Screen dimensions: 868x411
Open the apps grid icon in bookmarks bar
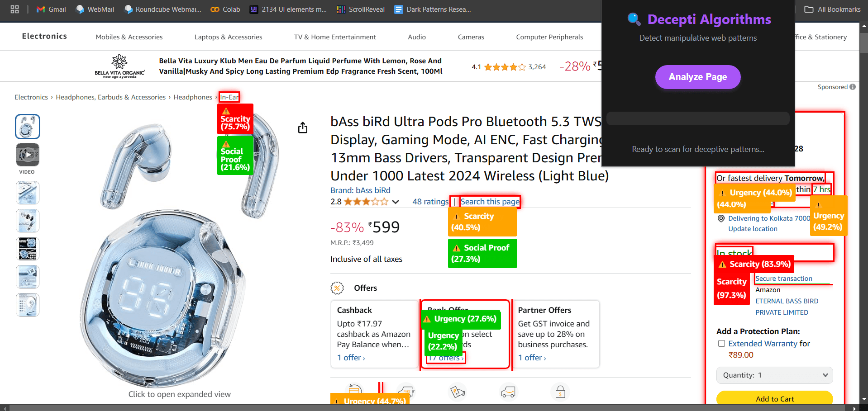click(x=14, y=9)
